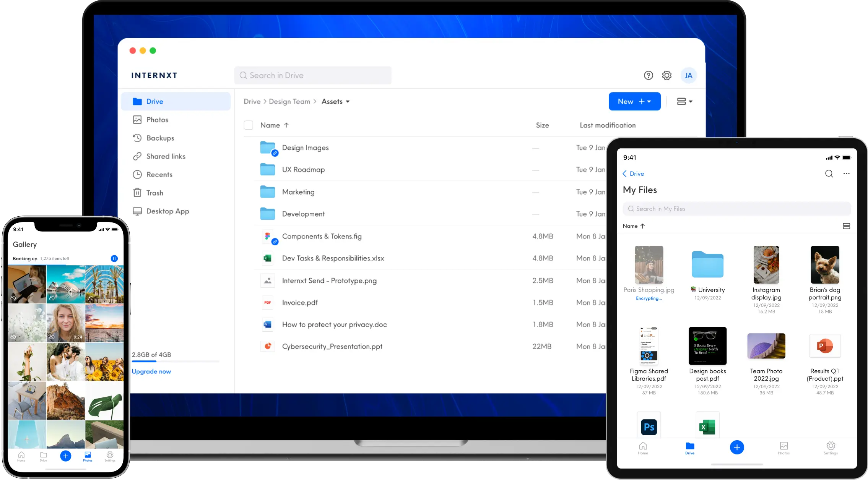Screen dimensions: 868x480
Task: Toggle the select-all checkbox in file list
Action: pos(248,125)
